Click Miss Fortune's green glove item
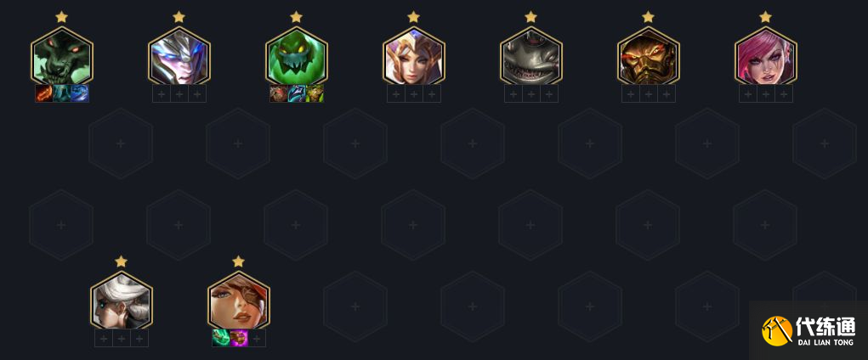868x360 pixels. [221, 338]
